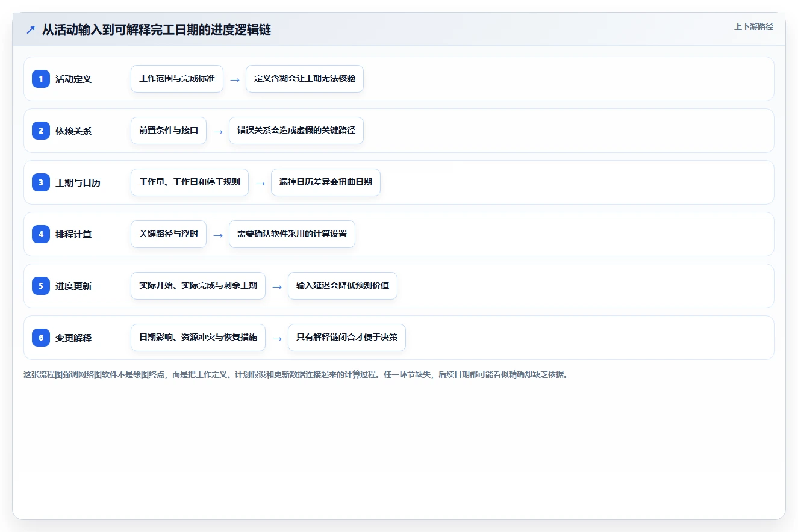Image resolution: width=798 pixels, height=532 pixels.
Task: Click the arrow after 日期影响、资源冲突与恢复措施
Action: [x=277, y=338]
